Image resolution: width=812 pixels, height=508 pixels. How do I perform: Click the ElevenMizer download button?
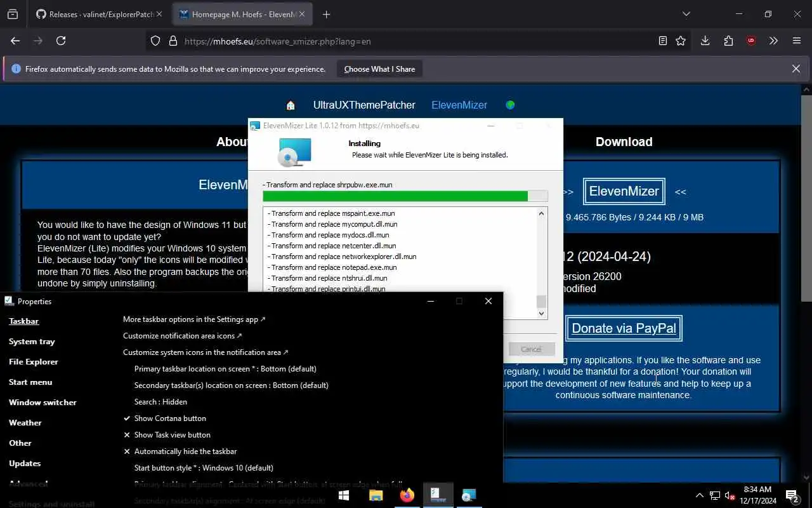tap(624, 191)
